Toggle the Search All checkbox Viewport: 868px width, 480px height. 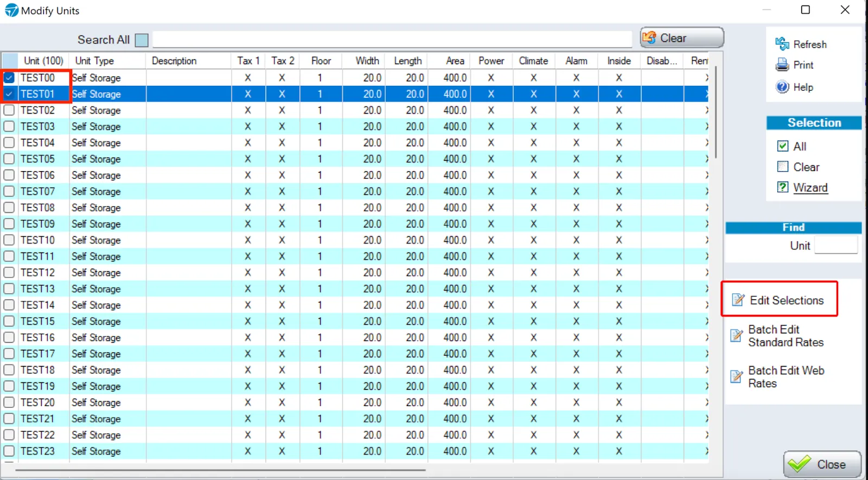pyautogui.click(x=142, y=40)
